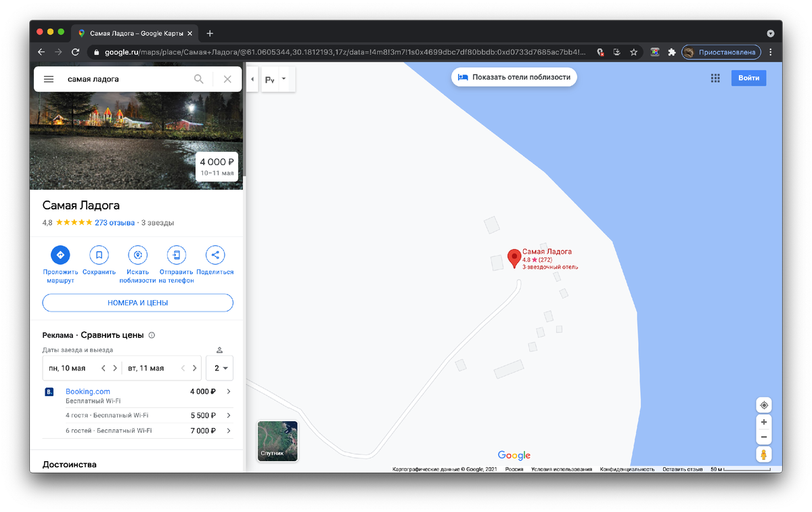Image resolution: width=812 pixels, height=512 pixels.
Task: Click next-day arrow for check-out date
Action: (194, 368)
